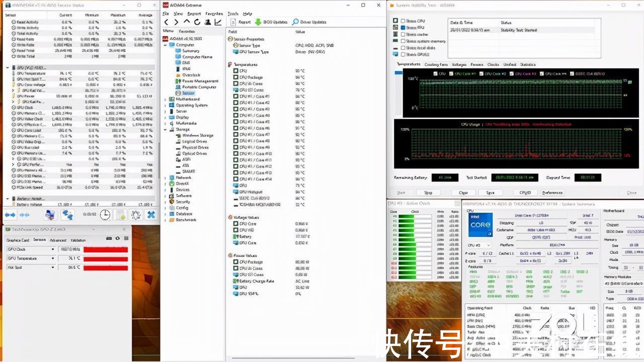644x362 pixels.
Task: Toggle Stress FPU checkbox
Action: (403, 28)
